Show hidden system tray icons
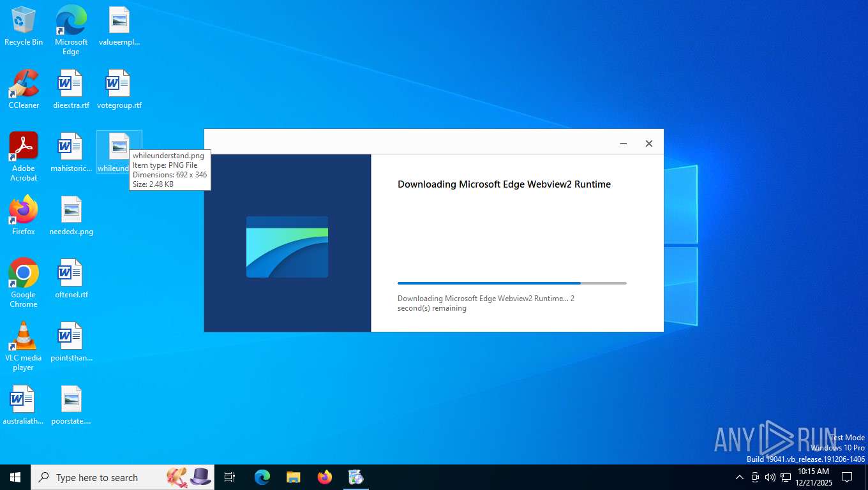This screenshot has height=490, width=868. pos(740,477)
